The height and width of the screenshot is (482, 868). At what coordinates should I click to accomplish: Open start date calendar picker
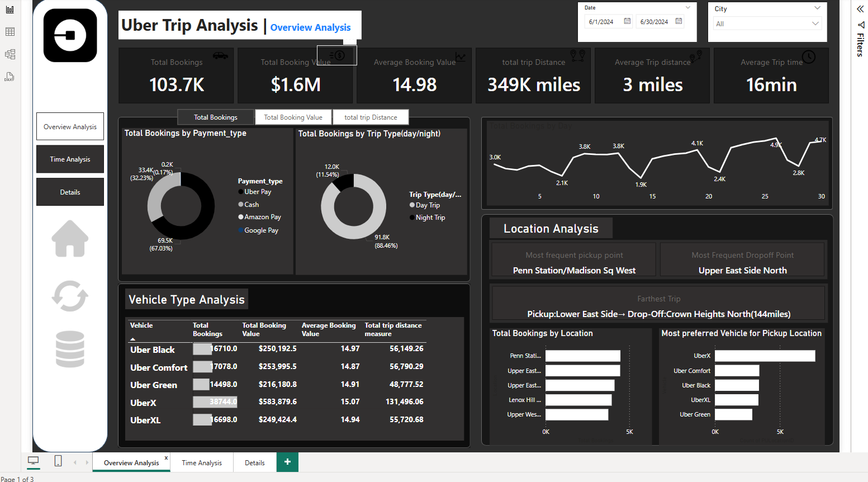click(627, 21)
